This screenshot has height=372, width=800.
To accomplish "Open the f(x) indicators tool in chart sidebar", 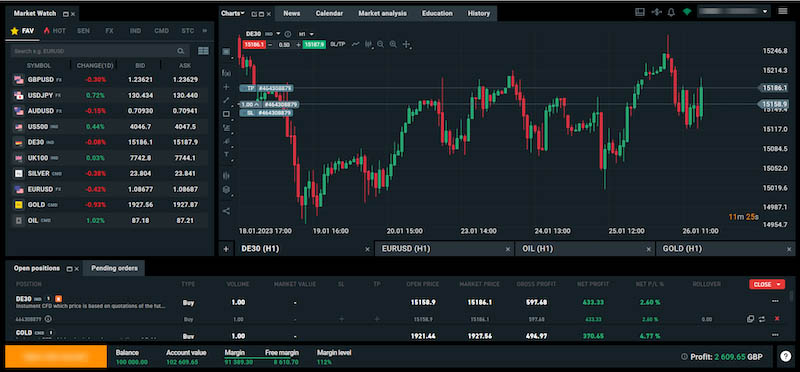I will (227, 73).
